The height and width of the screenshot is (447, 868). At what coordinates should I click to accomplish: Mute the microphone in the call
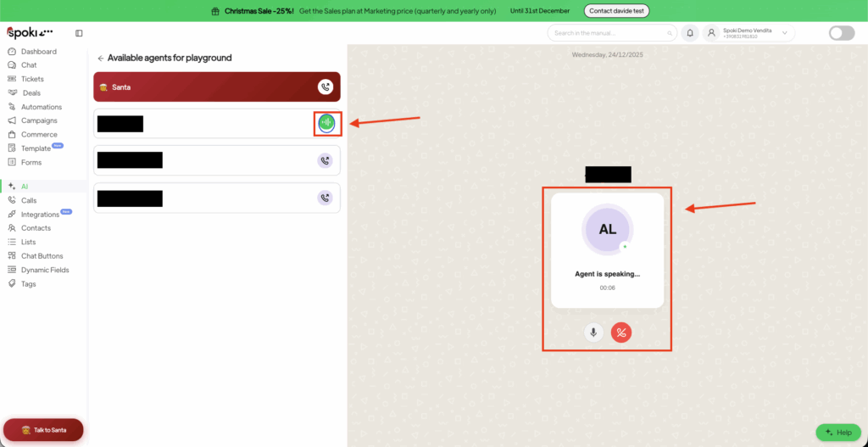point(593,332)
